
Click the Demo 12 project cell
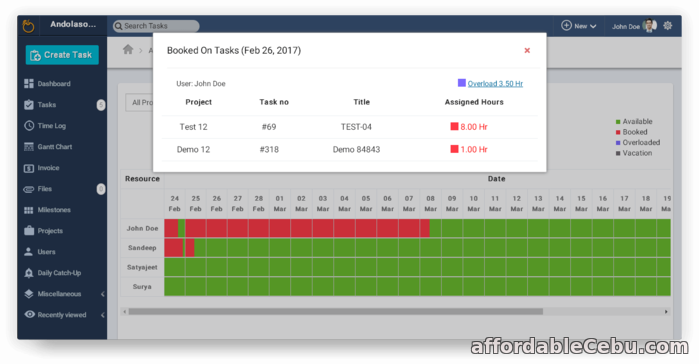[x=193, y=150]
